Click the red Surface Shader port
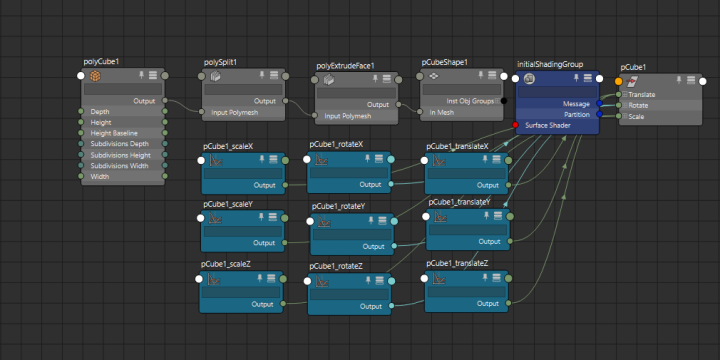 tap(515, 125)
